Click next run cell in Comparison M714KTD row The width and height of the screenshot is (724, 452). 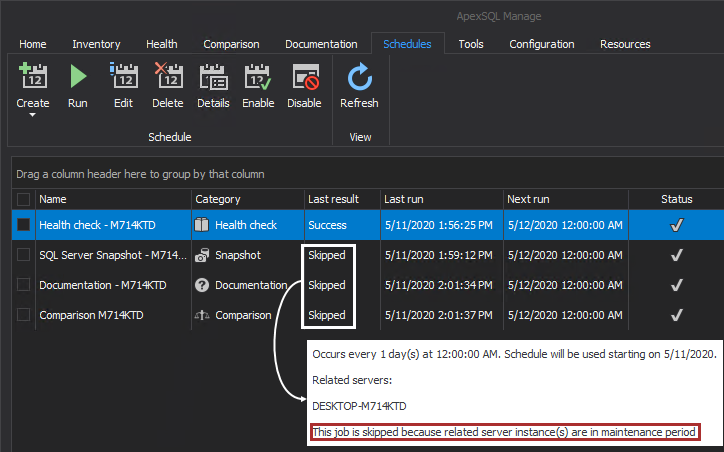(565, 315)
